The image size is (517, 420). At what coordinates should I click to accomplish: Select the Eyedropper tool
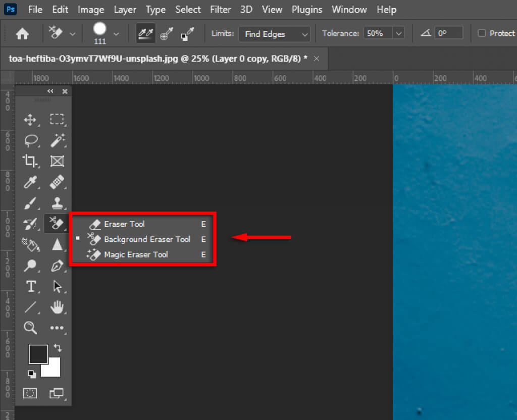(x=30, y=182)
